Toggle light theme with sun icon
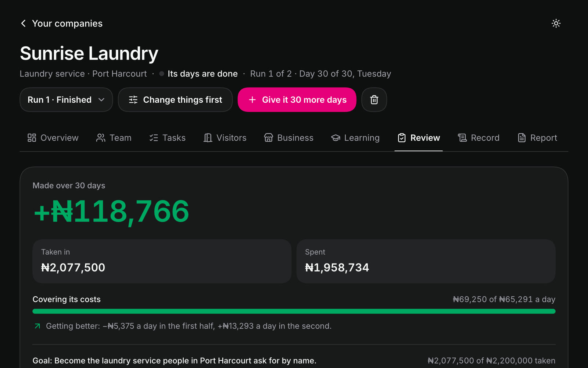 [556, 24]
